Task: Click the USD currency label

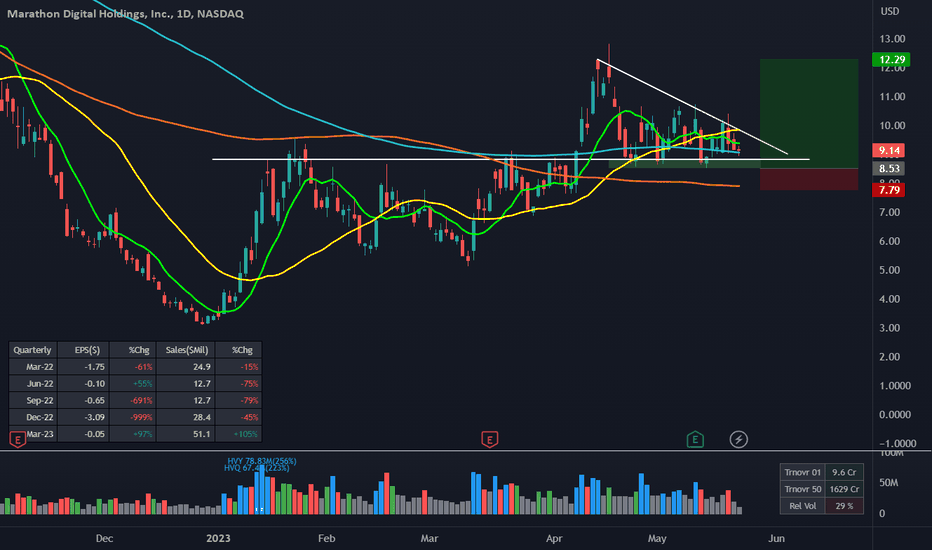Action: point(890,11)
